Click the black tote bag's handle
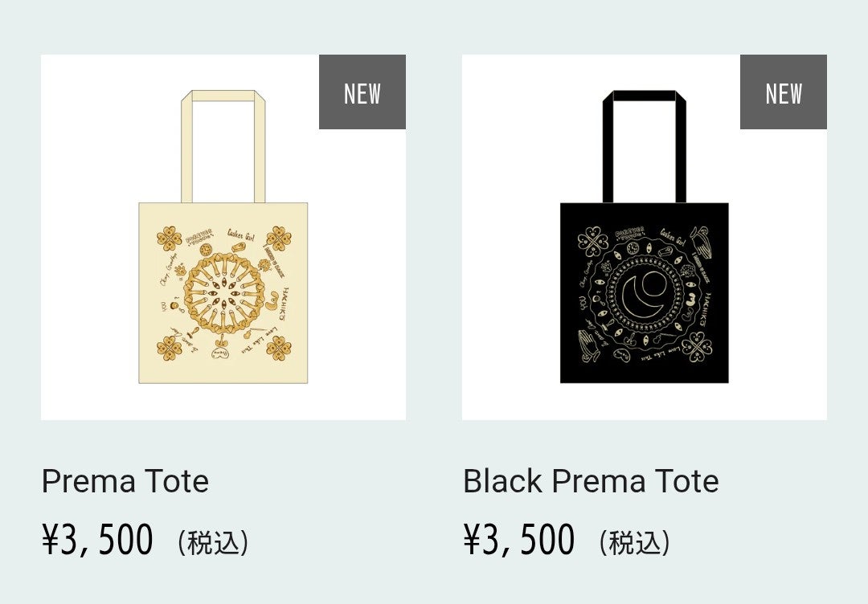The height and width of the screenshot is (604, 868). click(644, 96)
